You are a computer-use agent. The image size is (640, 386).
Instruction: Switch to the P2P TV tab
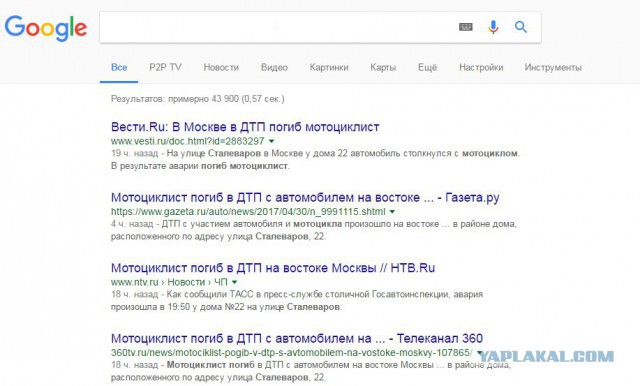point(165,67)
